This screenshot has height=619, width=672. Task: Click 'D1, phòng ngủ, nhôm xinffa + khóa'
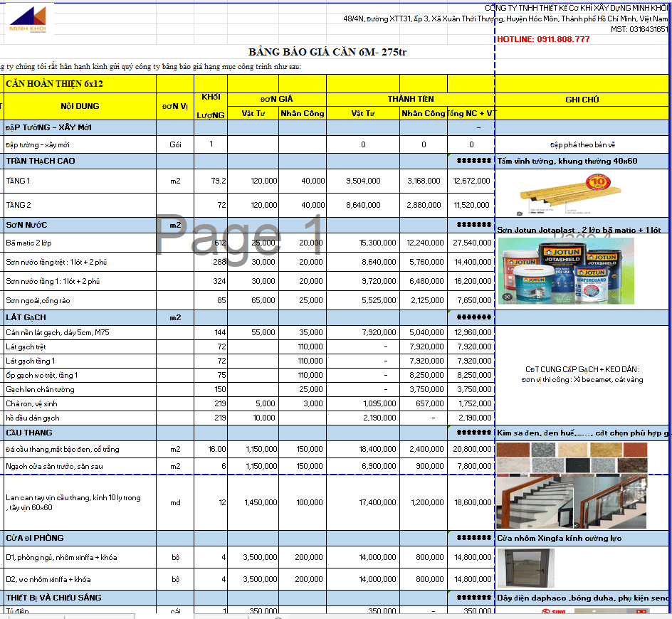click(x=80, y=558)
